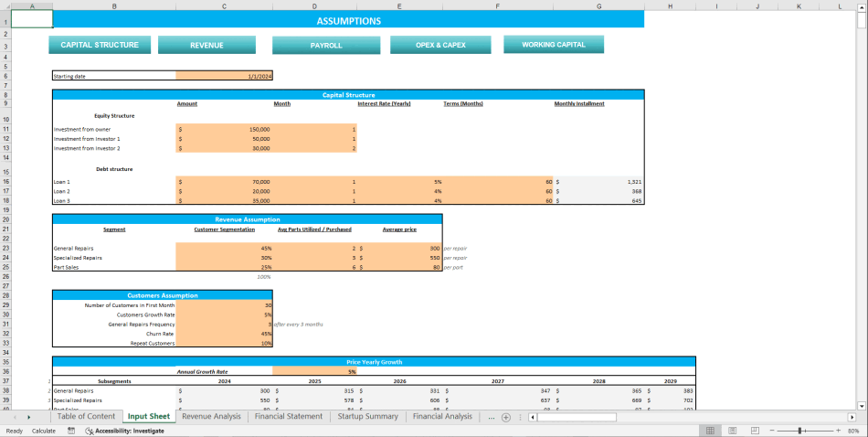The height and width of the screenshot is (437, 868).
Task: Select column D header
Action: click(314, 5)
